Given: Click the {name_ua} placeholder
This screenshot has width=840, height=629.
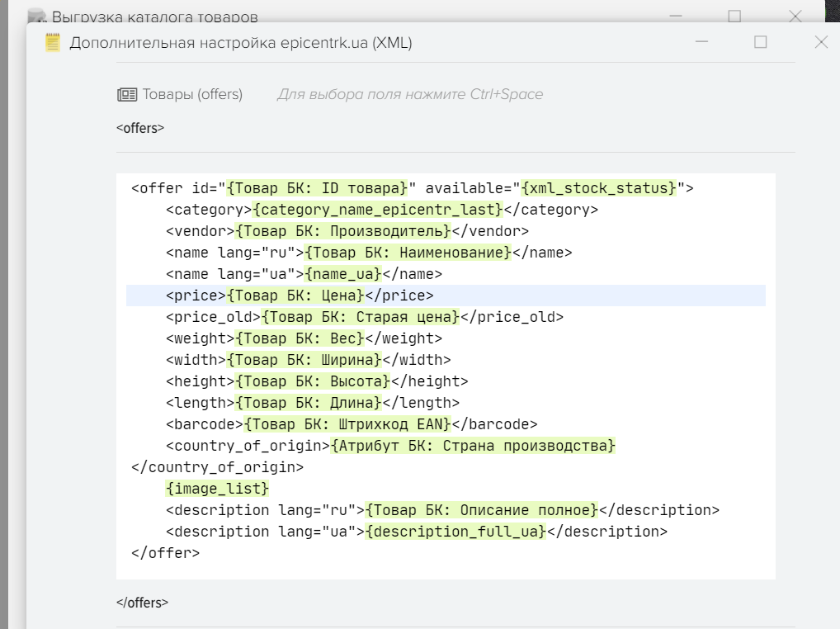Looking at the screenshot, I should coord(344,274).
